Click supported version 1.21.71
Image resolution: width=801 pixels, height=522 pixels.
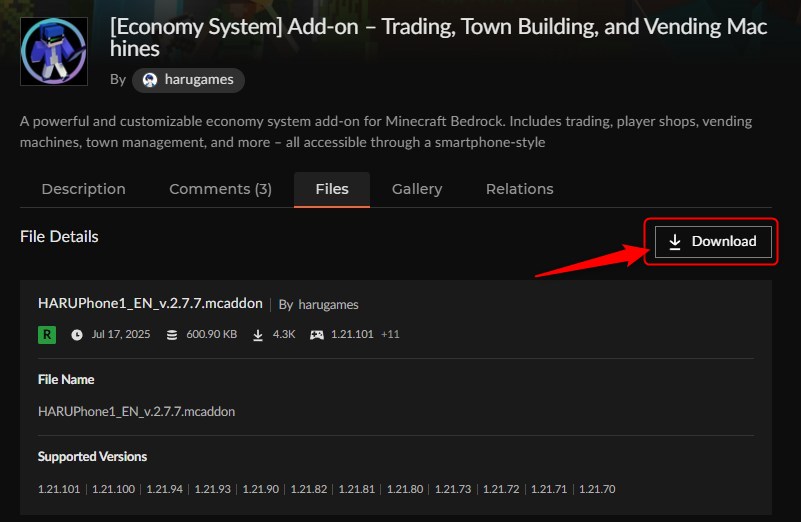pos(549,489)
